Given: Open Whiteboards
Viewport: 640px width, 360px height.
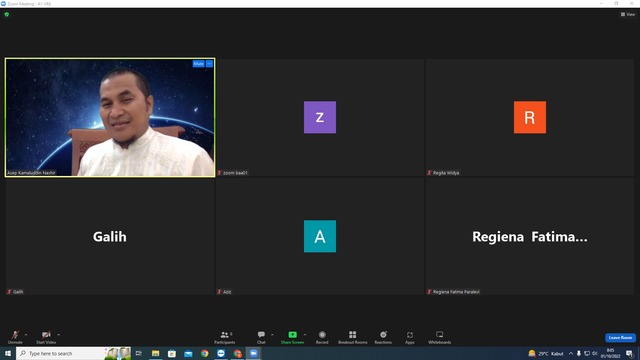Looking at the screenshot, I should tap(440, 337).
